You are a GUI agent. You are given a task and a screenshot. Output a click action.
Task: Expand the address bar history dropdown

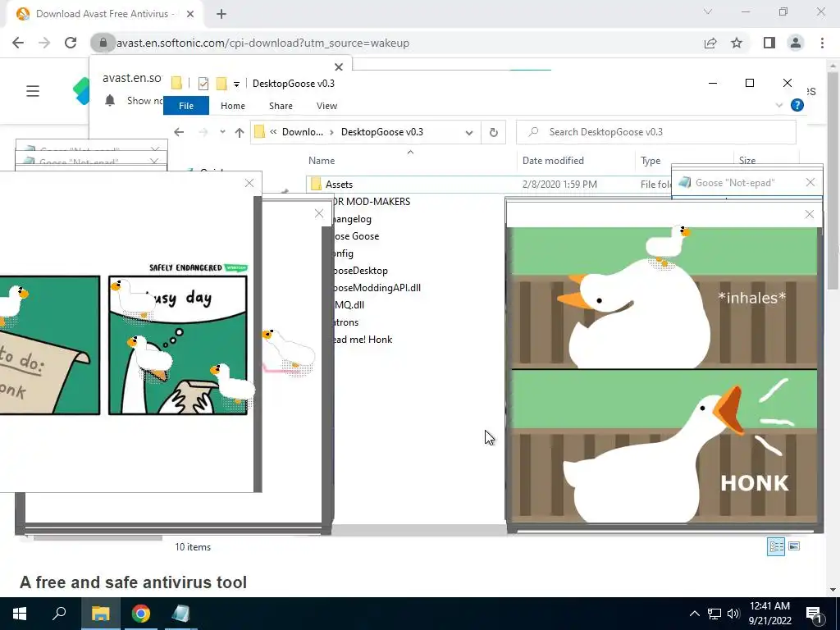469,132
